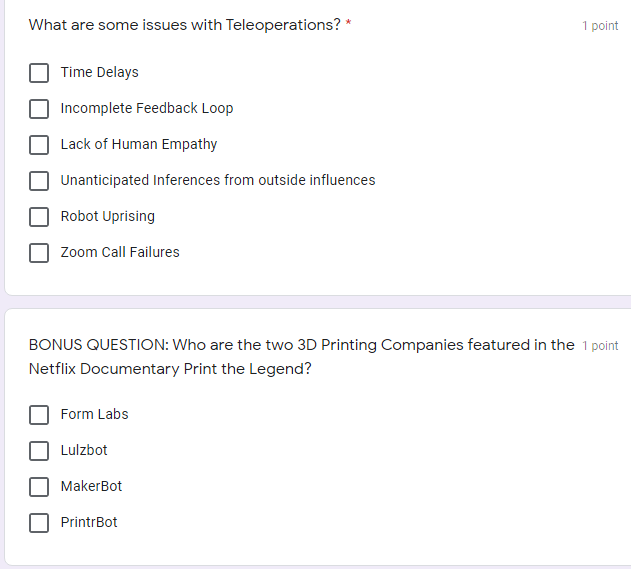631x569 pixels.
Task: Enable the Unanticipated Inferences checkbox
Action: (39, 181)
